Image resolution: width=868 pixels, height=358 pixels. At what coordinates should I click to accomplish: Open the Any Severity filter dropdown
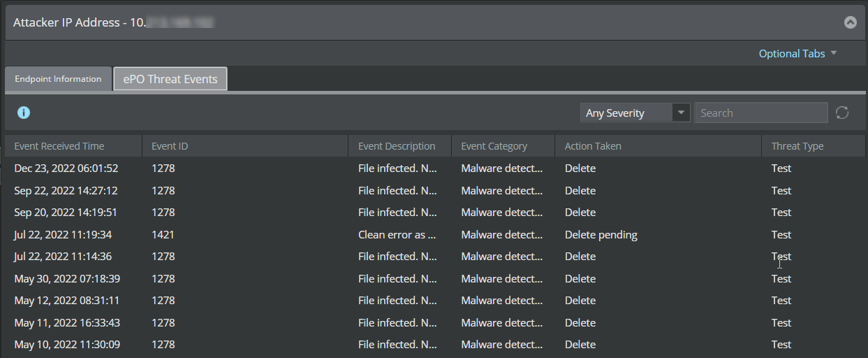(635, 113)
